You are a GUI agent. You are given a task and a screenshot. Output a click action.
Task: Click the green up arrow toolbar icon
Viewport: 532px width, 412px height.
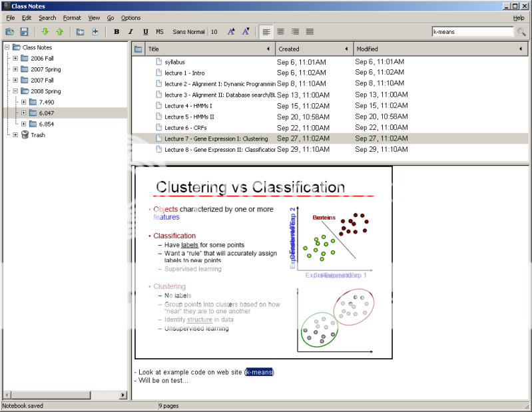[59, 31]
